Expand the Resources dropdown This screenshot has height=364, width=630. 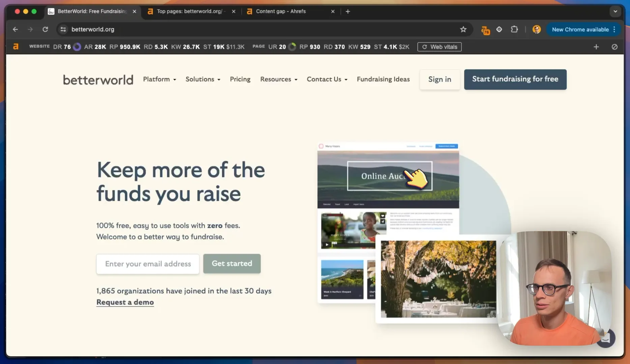[279, 79]
